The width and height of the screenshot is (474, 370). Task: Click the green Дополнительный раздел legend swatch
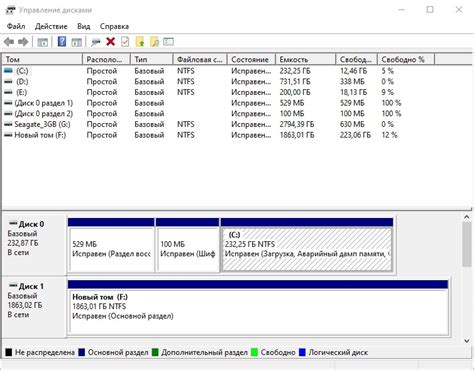[155, 352]
